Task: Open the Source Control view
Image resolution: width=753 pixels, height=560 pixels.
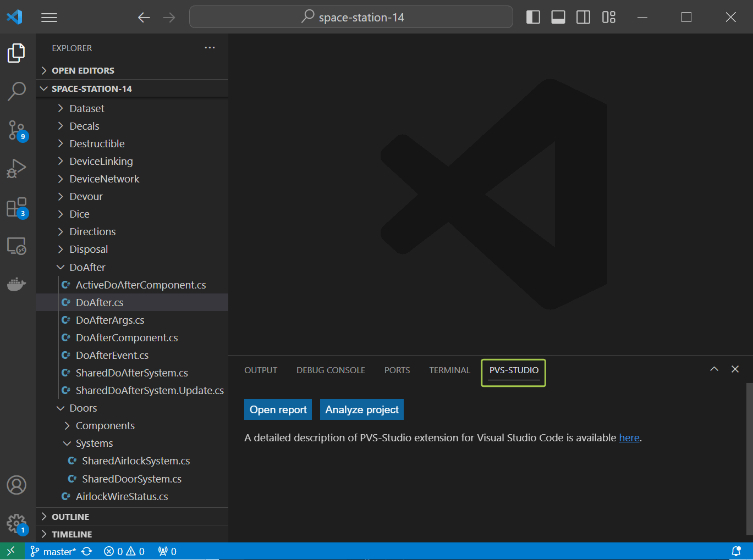Action: pyautogui.click(x=17, y=130)
